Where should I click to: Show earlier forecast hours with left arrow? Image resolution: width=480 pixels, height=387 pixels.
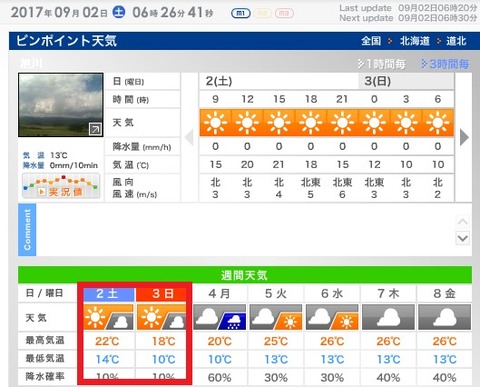[189, 137]
